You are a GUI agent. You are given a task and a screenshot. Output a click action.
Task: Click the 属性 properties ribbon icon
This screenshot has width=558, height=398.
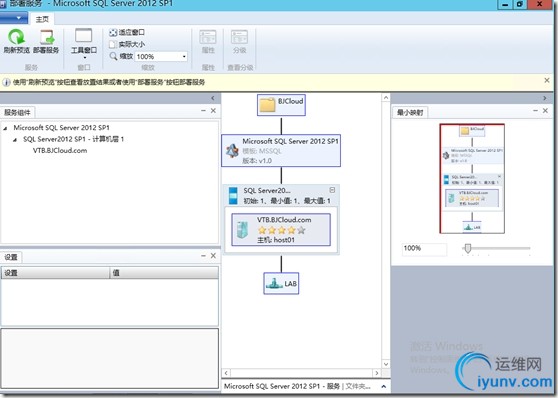point(208,37)
